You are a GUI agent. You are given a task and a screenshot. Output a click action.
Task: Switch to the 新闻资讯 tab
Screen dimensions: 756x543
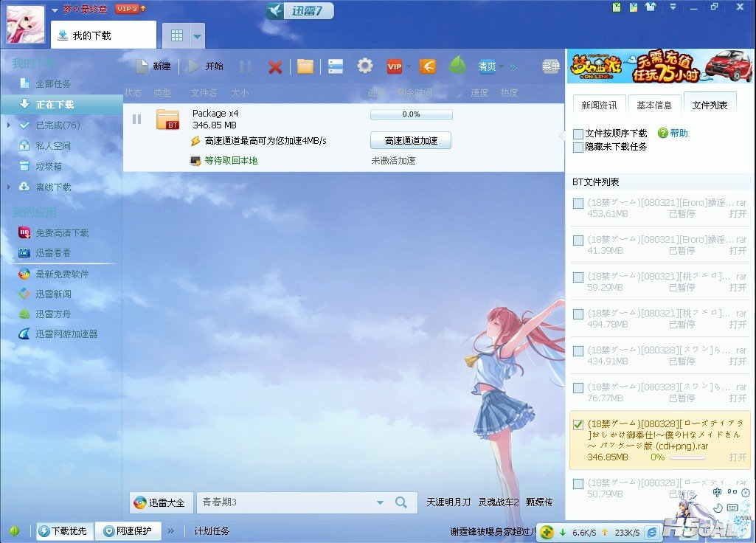[599, 105]
